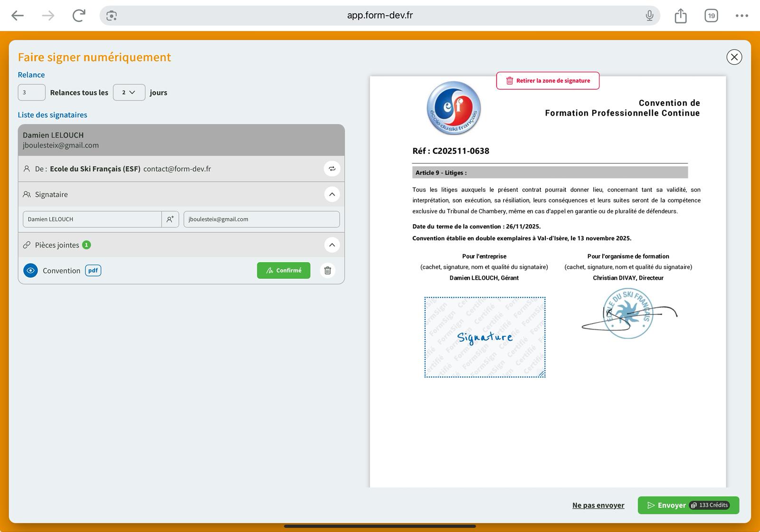Image resolution: width=760 pixels, height=532 pixels.
Task: Select the Signature placeholder zone on the document
Action: coord(484,337)
